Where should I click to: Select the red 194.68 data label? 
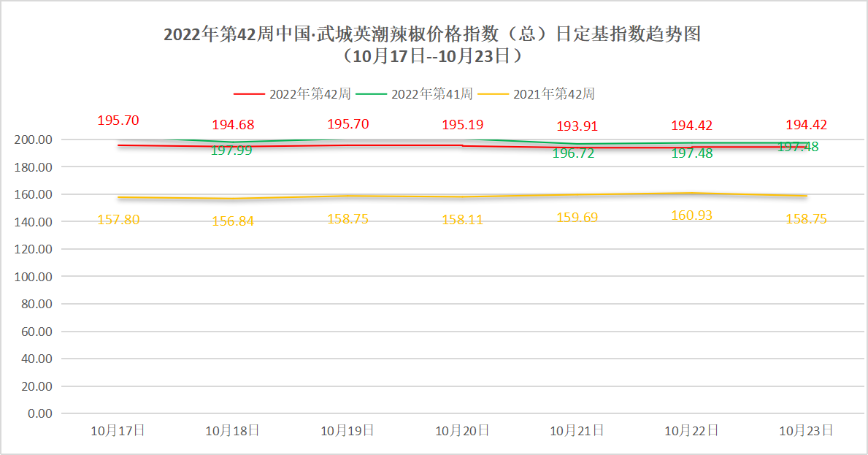point(233,126)
